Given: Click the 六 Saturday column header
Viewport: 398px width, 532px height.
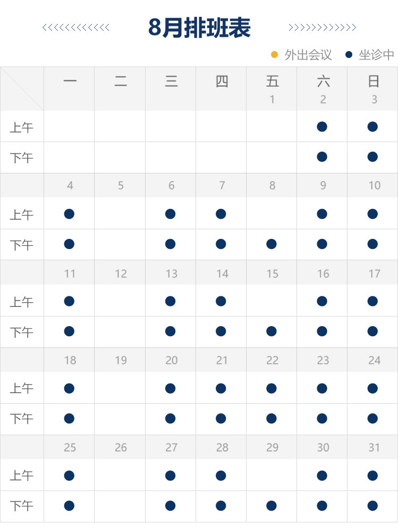Looking at the screenshot, I should pos(323,81).
